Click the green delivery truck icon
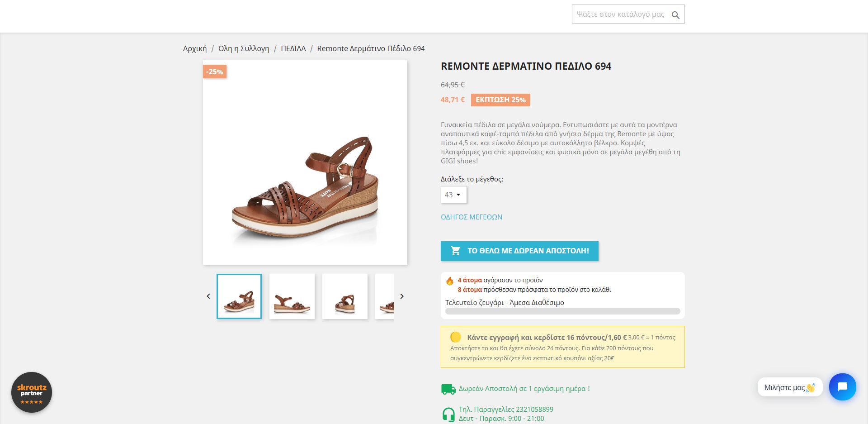The width and height of the screenshot is (868, 424). pyautogui.click(x=448, y=389)
